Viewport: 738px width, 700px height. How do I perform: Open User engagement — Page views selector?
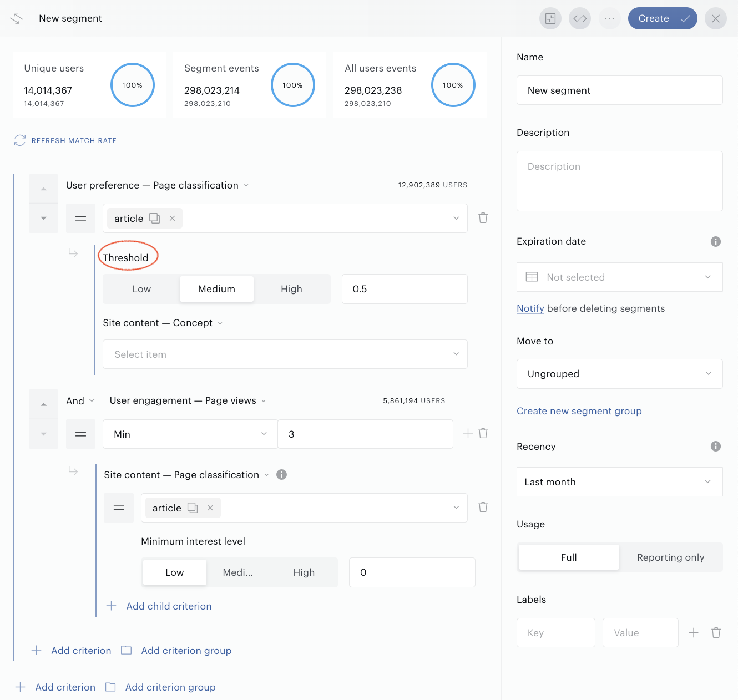coord(188,400)
